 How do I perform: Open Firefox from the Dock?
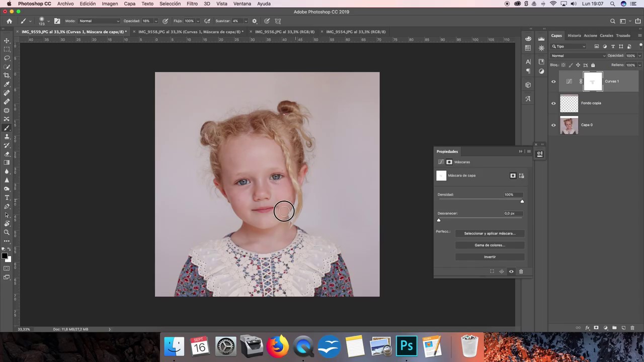click(277, 346)
